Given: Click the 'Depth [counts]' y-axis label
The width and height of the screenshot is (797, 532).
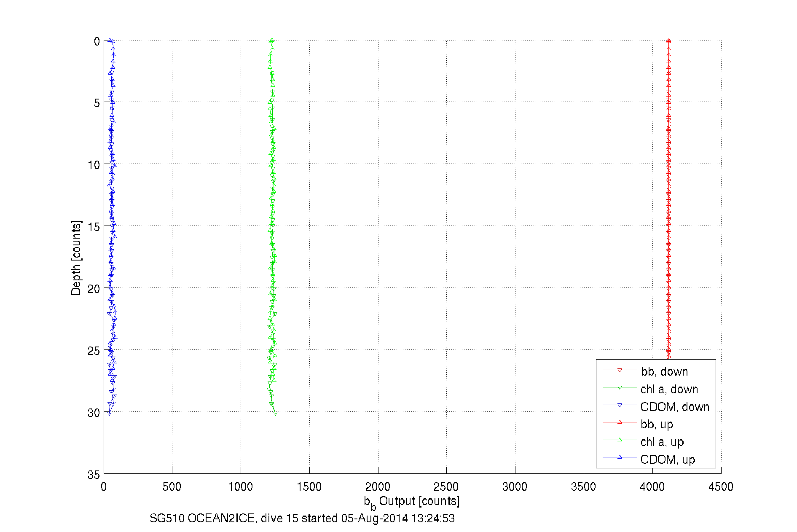Looking at the screenshot, I should coord(76,258).
